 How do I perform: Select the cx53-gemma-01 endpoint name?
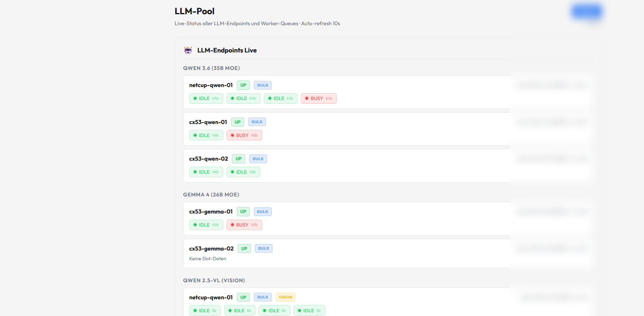pos(211,212)
